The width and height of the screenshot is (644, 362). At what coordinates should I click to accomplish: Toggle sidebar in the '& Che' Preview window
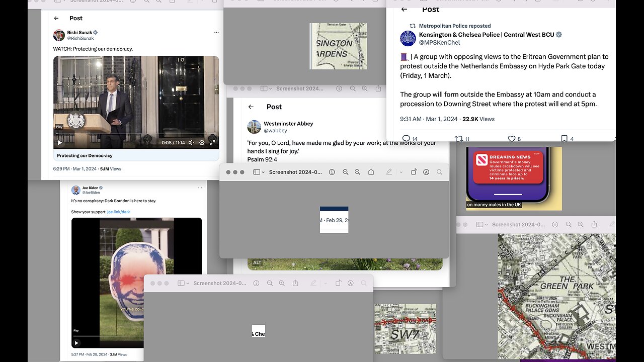(x=181, y=284)
